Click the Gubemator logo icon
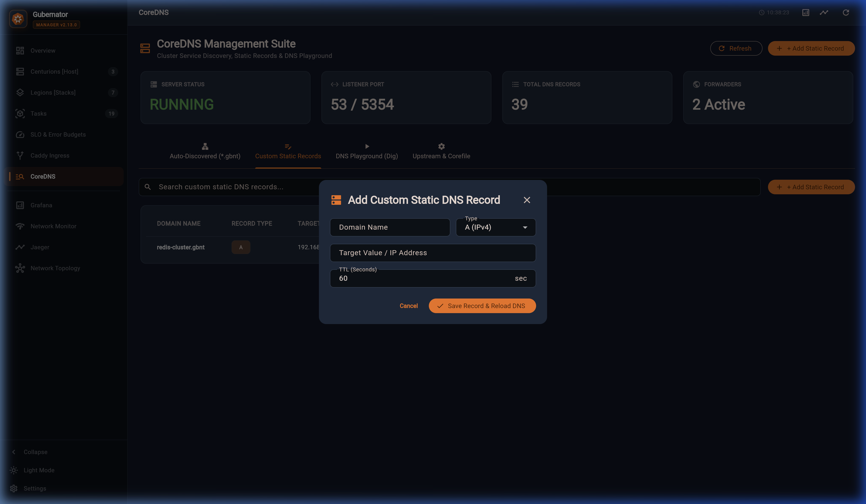The height and width of the screenshot is (504, 866). click(x=18, y=18)
